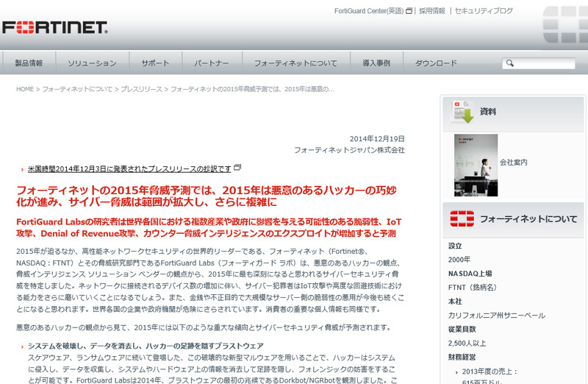The image size is (588, 384).
Task: Open the 採用情報 link
Action: (x=431, y=11)
